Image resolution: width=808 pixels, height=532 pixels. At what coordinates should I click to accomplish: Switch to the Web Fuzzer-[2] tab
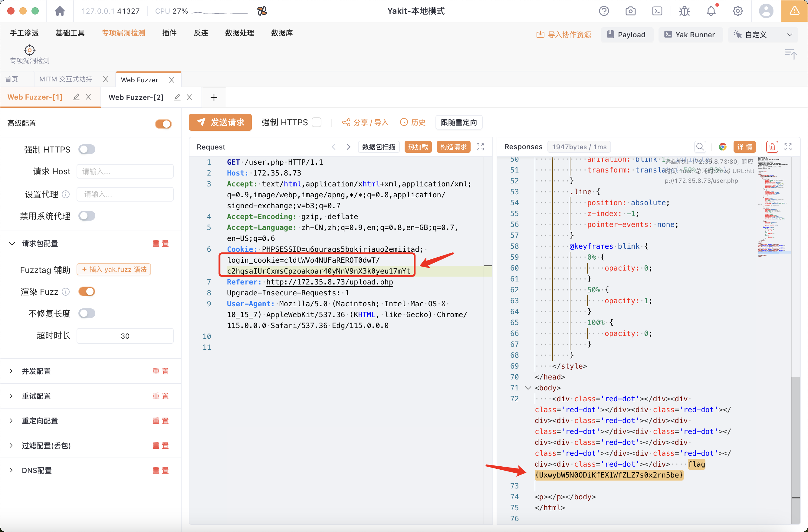coord(136,97)
